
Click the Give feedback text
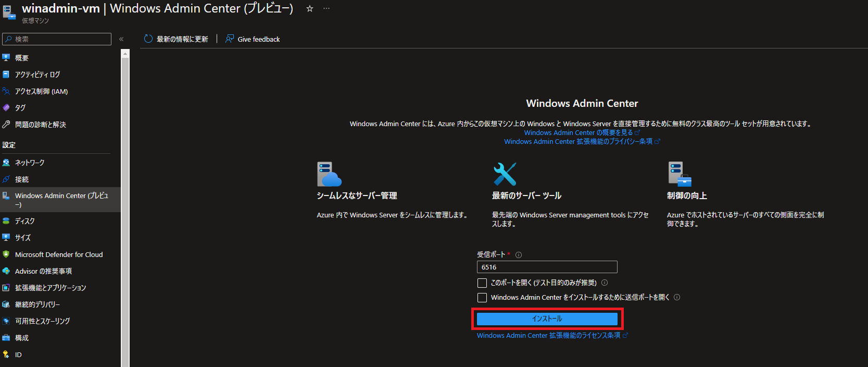[259, 39]
